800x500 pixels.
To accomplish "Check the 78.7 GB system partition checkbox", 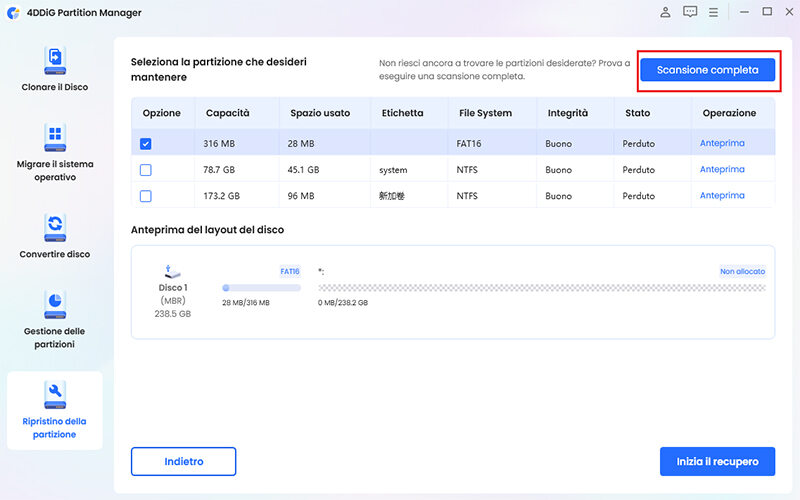I will click(146, 170).
